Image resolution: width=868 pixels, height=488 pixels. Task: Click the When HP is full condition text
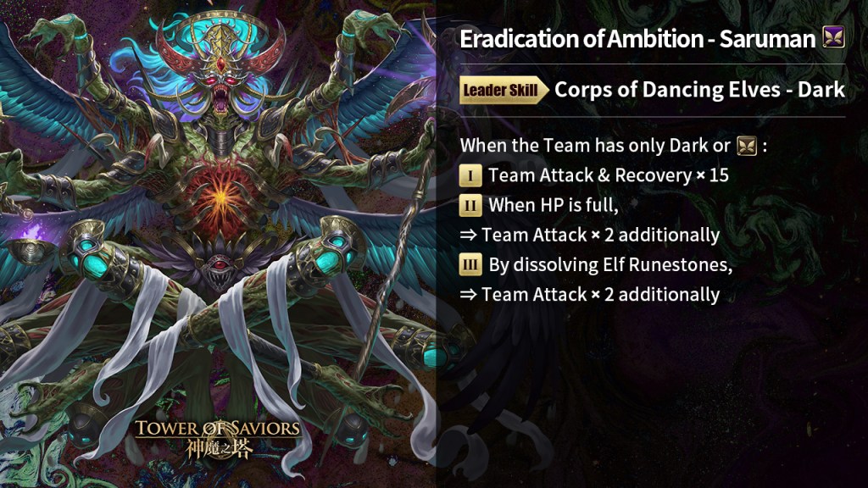tap(553, 205)
